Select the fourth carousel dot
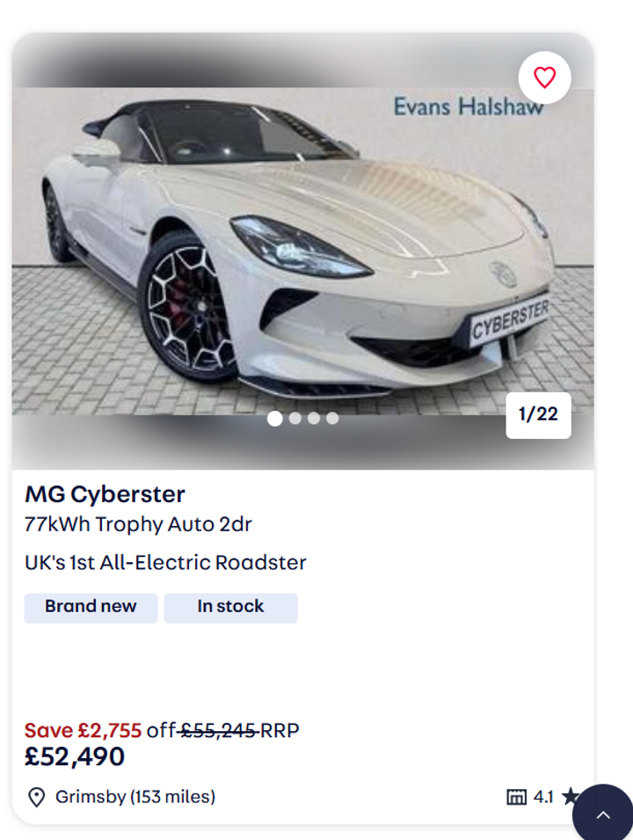This screenshot has height=840, width=633. click(x=332, y=419)
